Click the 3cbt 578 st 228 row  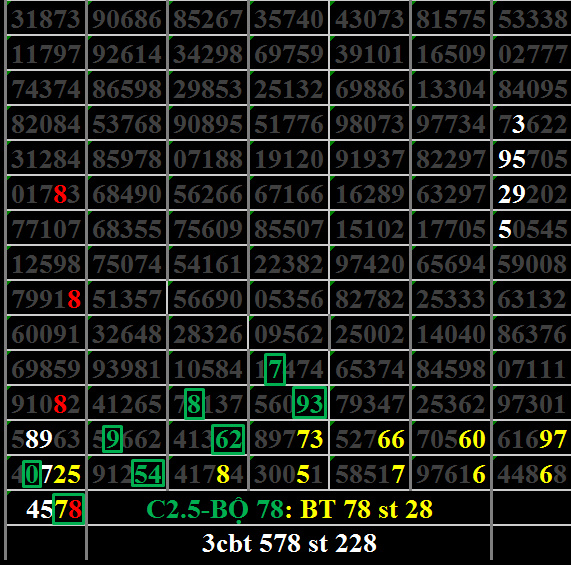click(290, 543)
